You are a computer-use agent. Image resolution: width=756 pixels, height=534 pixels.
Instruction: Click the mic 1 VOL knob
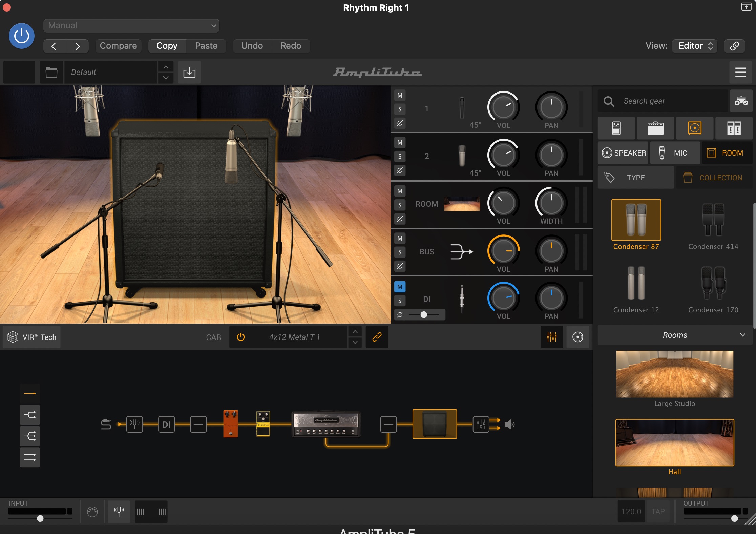tap(503, 107)
